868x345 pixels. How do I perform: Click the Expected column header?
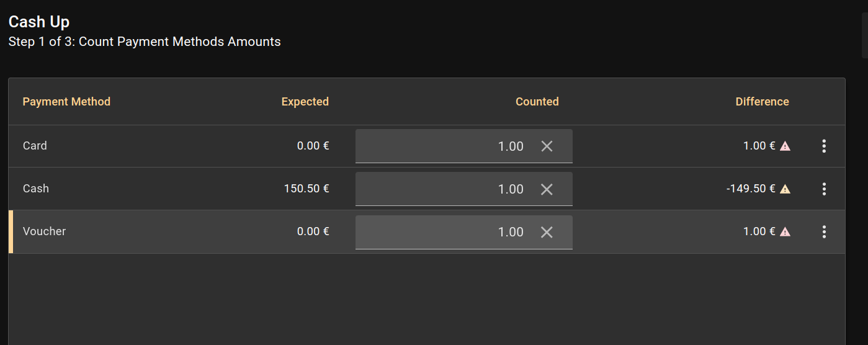tap(305, 102)
